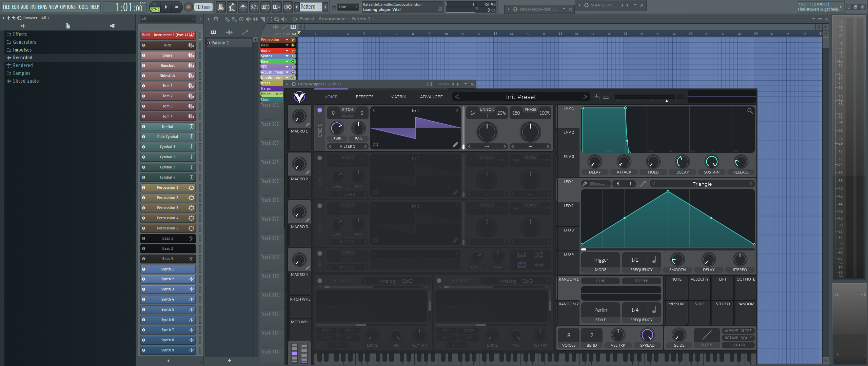Select the Paint brush tool in Playlist
The width and height of the screenshot is (868, 366).
point(234,19)
